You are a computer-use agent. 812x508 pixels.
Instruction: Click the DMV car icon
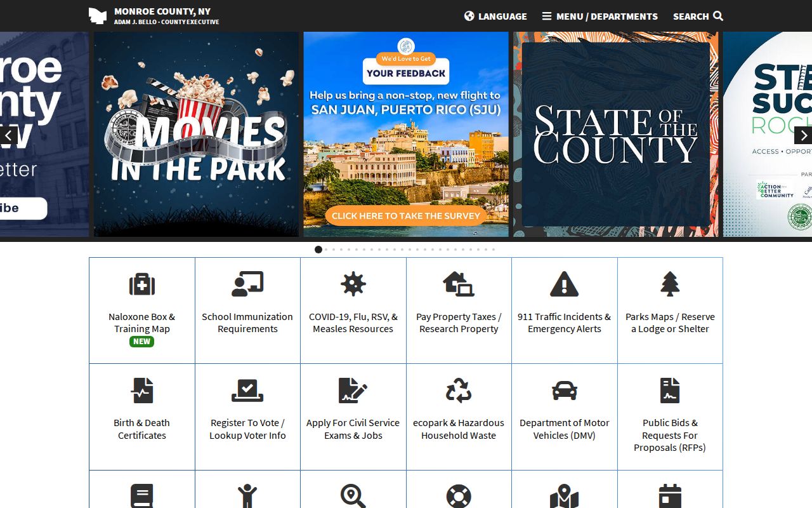click(x=565, y=391)
